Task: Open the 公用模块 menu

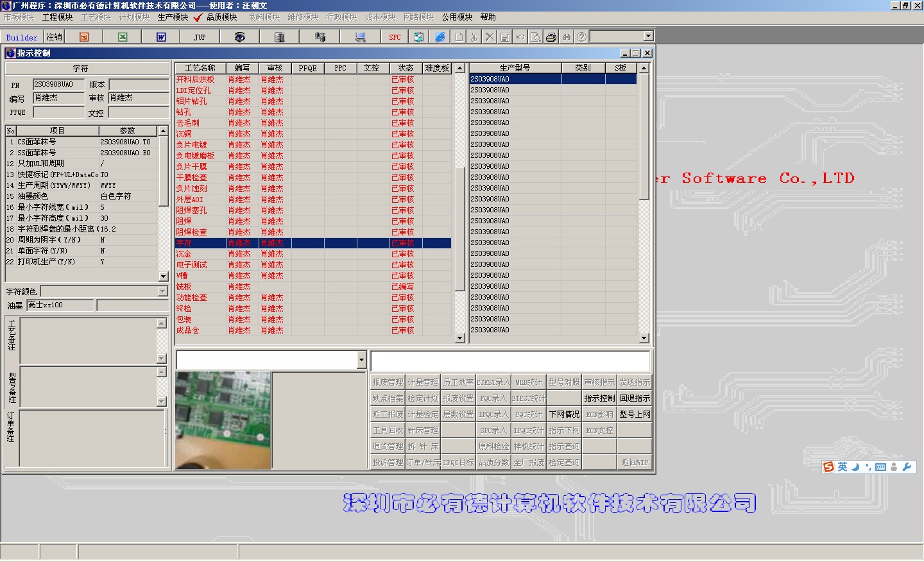Action: [457, 17]
